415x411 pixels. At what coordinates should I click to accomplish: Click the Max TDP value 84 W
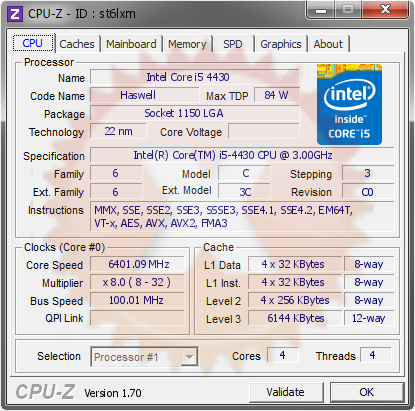pos(277,95)
